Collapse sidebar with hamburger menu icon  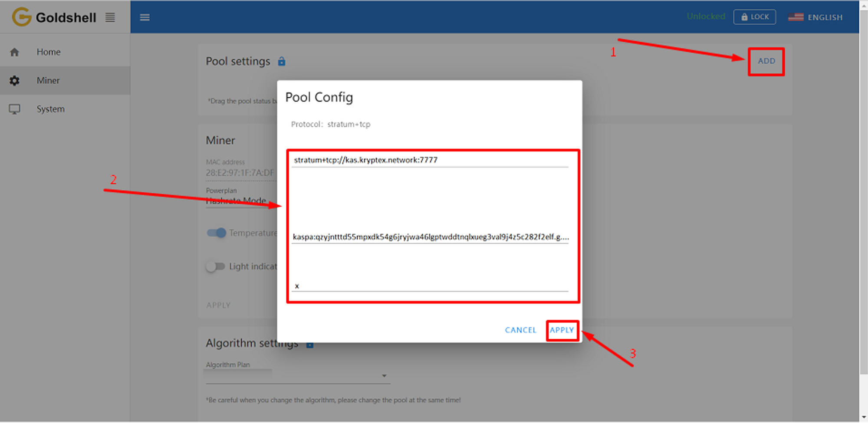(x=145, y=17)
